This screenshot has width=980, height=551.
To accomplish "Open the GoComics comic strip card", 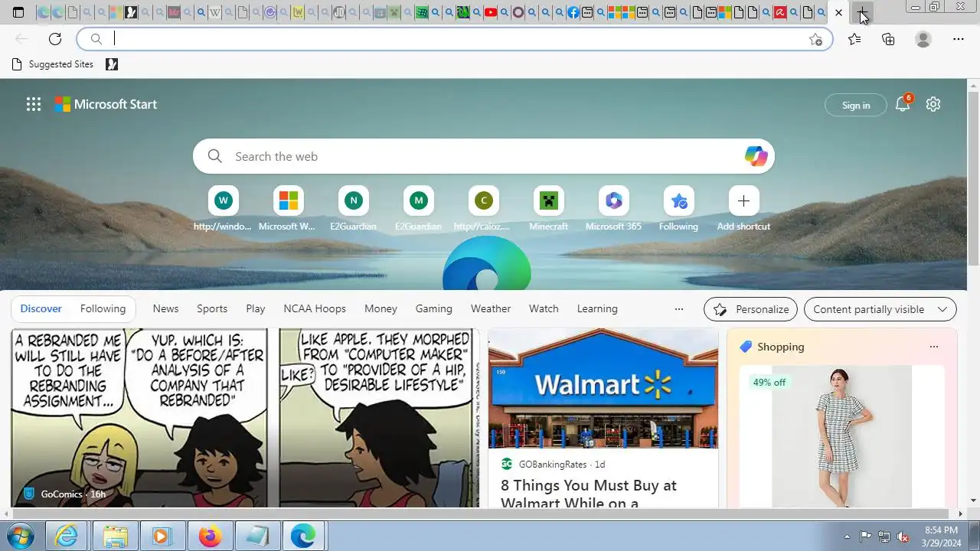I will coord(245,418).
